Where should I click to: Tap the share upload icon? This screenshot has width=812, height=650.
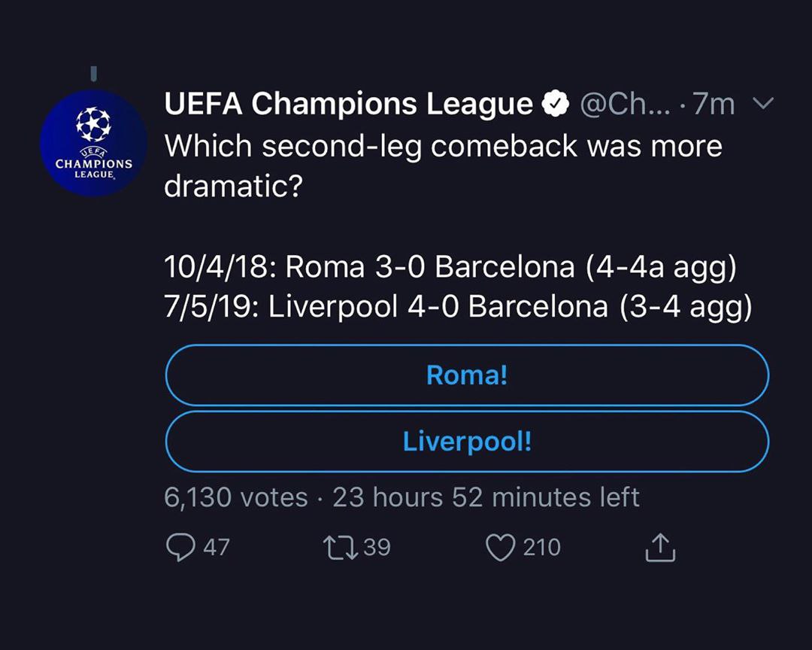(x=660, y=548)
